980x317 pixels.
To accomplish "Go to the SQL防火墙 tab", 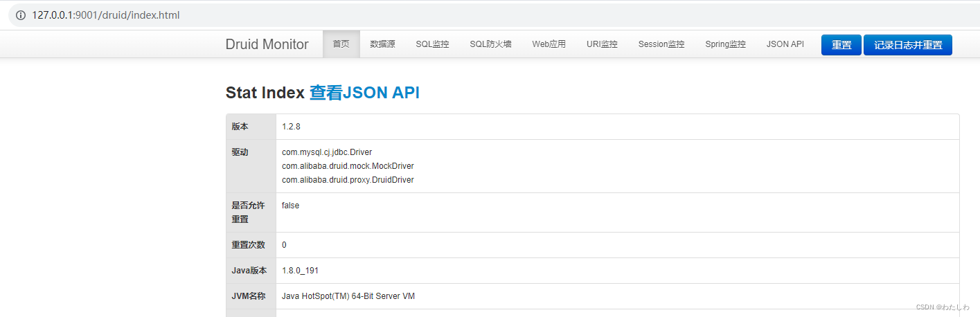I will pyautogui.click(x=490, y=44).
